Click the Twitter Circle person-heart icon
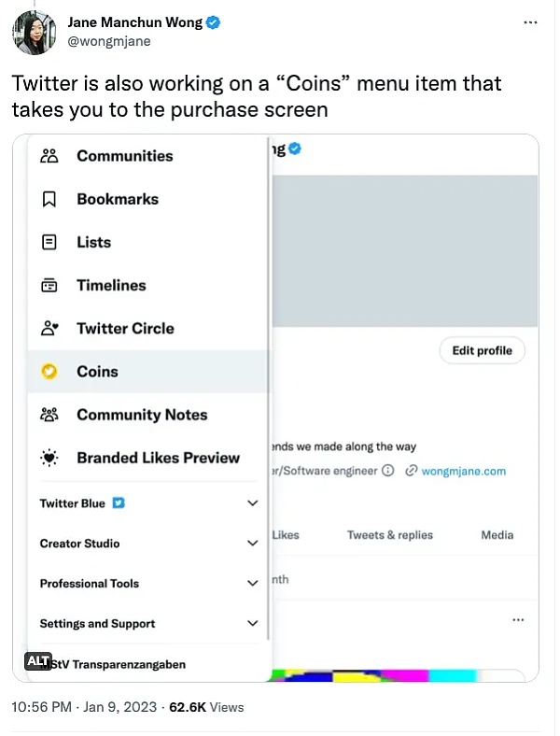560x736 pixels. click(49, 329)
